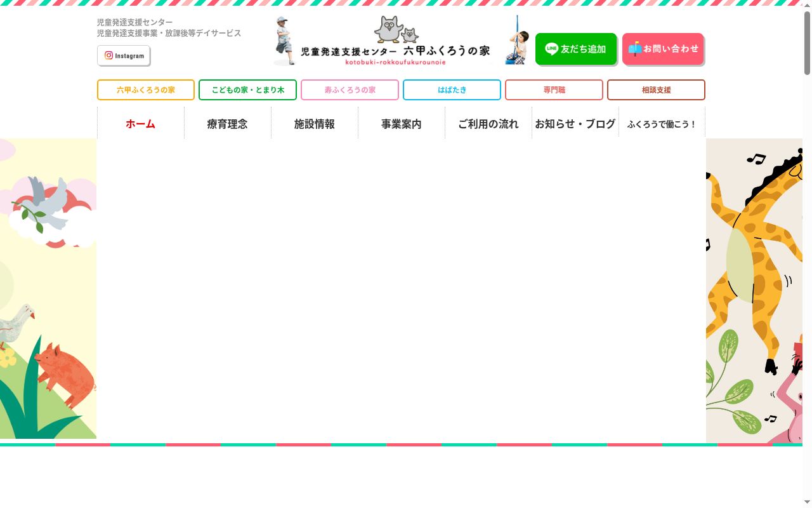Image resolution: width=812 pixels, height=508 pixels.
Task: Click the page vertical scrollbar thumb
Action: point(807,43)
